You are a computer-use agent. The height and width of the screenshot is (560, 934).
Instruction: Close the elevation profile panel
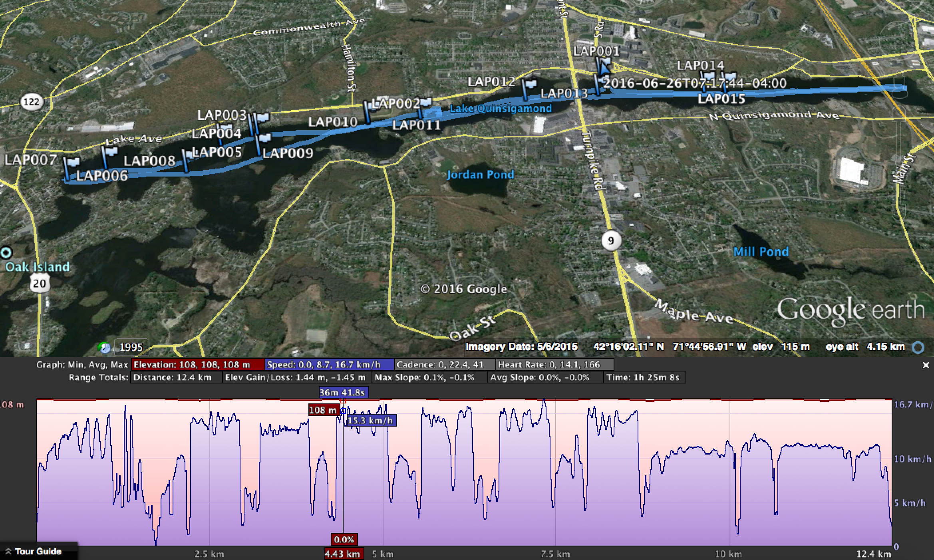point(926,365)
